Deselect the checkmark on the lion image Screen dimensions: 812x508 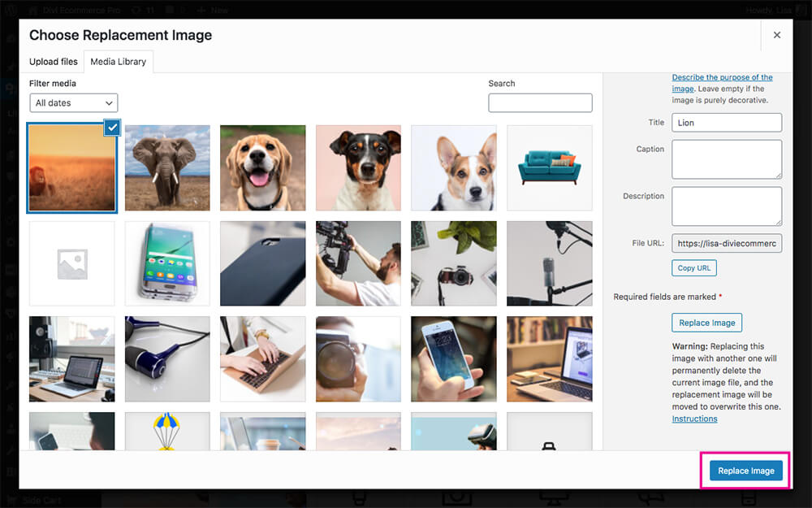(112, 128)
